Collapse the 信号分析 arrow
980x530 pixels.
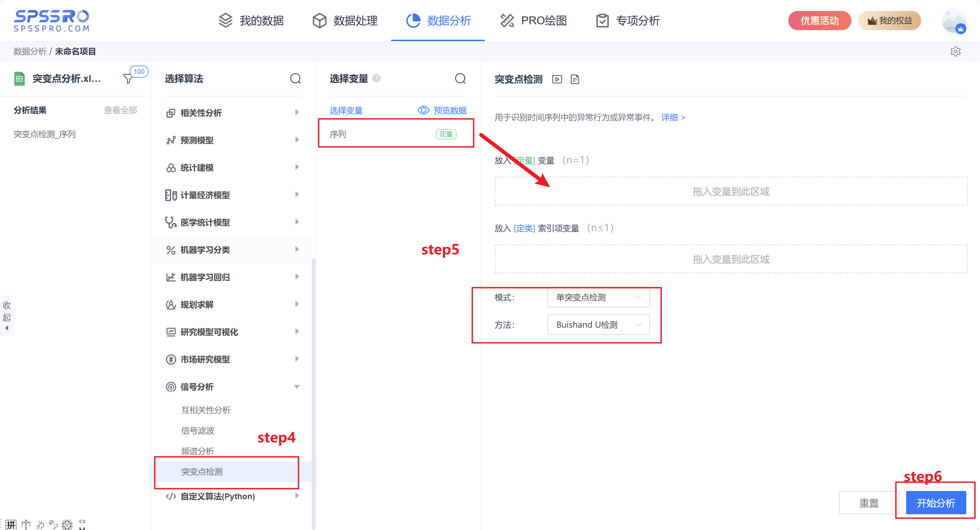click(297, 387)
